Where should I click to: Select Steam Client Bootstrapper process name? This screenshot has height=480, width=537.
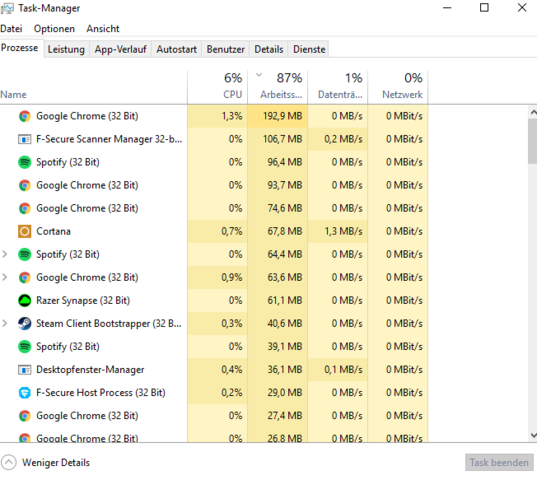click(x=109, y=324)
